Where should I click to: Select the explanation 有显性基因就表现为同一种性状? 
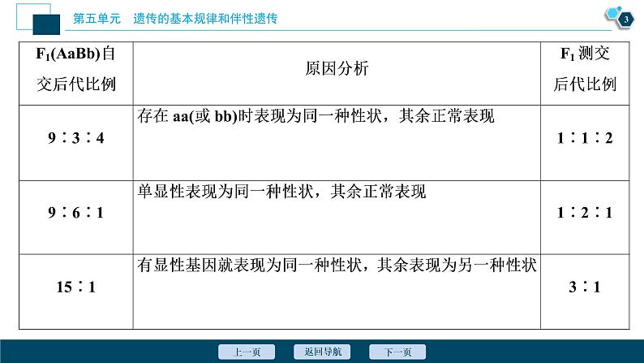point(337,266)
